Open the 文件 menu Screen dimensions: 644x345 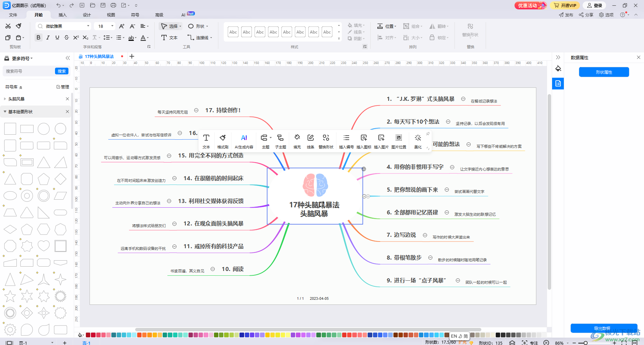pyautogui.click(x=13, y=15)
